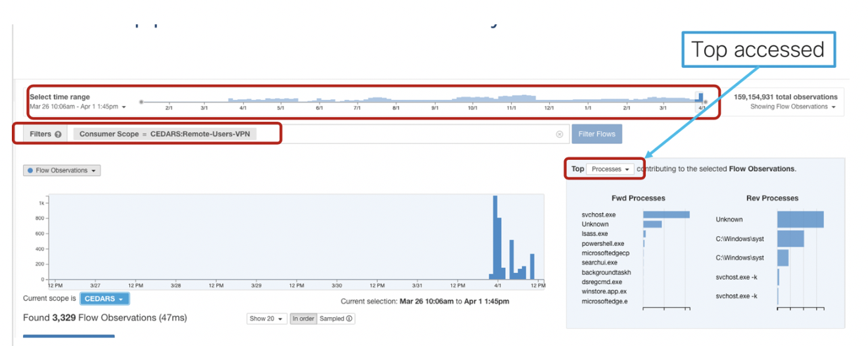The image size is (868, 346).
Task: Expand the CEDARS current scope dropdown
Action: point(105,299)
